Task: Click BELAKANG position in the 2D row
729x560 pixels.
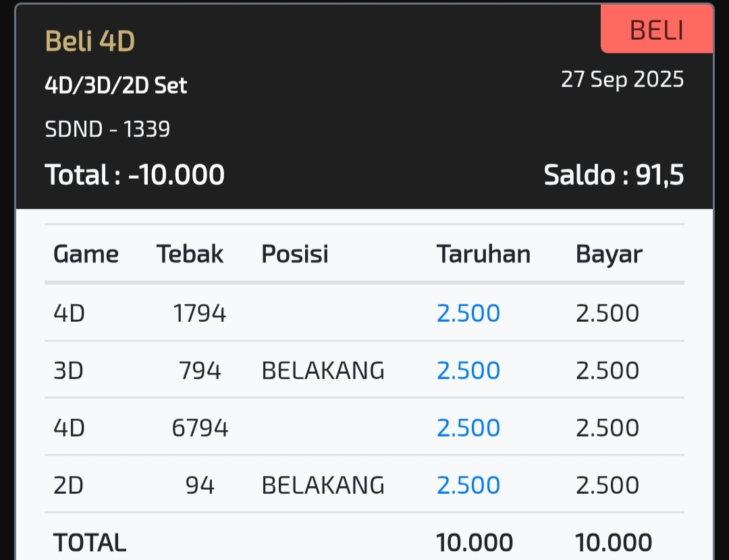Action: [323, 485]
